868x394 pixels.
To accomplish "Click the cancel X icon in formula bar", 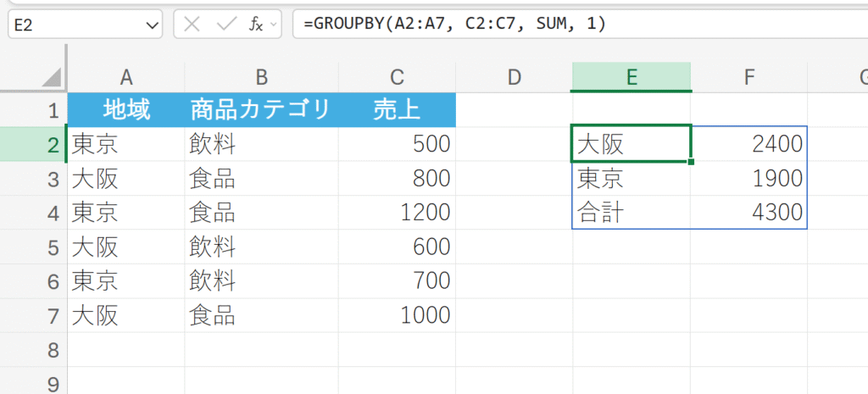I will (x=192, y=25).
